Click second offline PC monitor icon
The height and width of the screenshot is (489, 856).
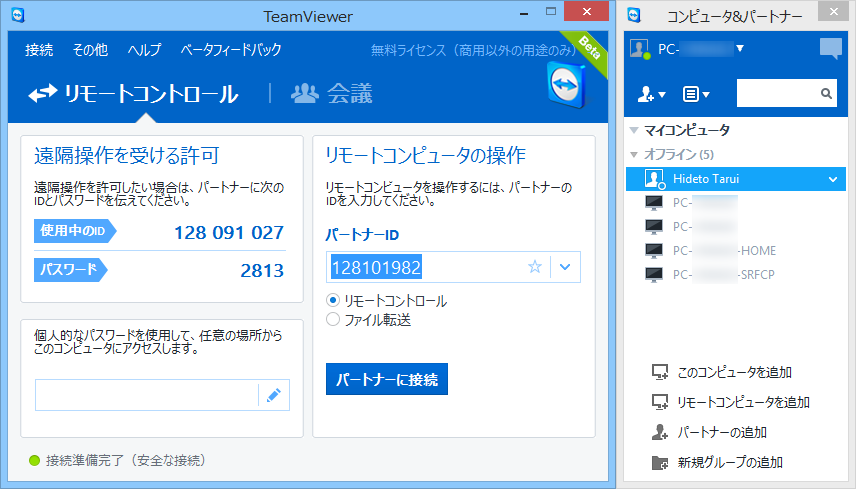654,226
